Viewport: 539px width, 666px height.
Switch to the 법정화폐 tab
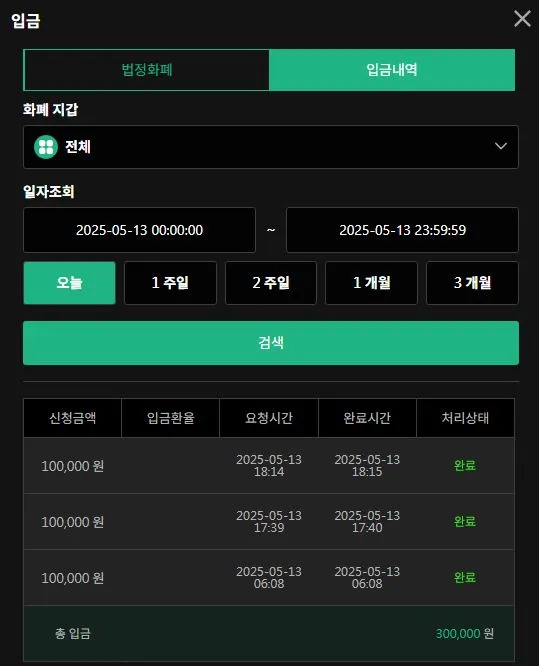pyautogui.click(x=147, y=70)
